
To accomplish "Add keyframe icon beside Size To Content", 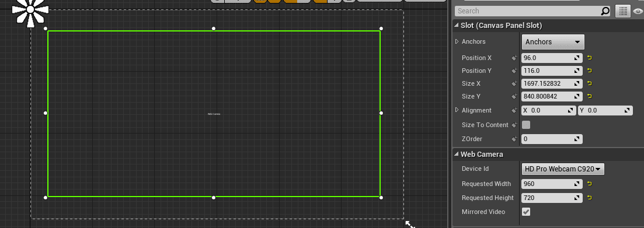I will point(514,125).
